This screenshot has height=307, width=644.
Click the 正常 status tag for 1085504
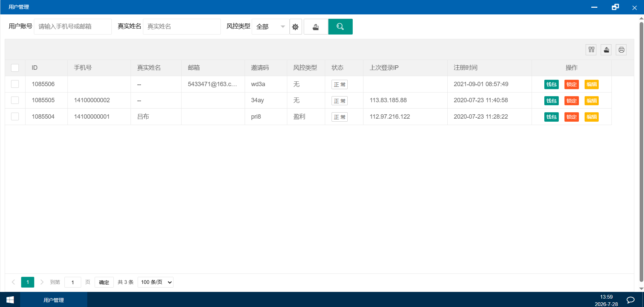pyautogui.click(x=340, y=117)
